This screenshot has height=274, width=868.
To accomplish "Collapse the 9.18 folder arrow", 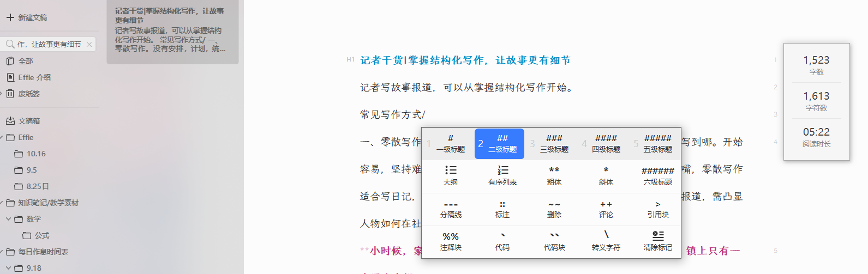I will [x=8, y=268].
